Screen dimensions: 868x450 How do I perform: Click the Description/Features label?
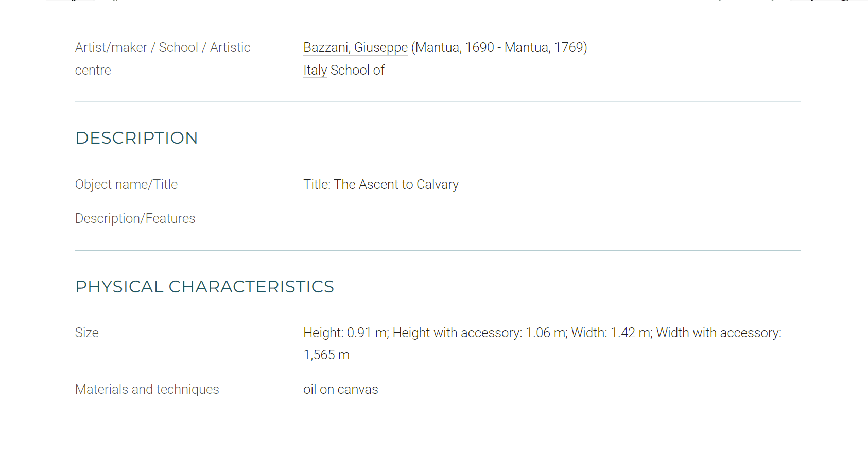(x=135, y=218)
